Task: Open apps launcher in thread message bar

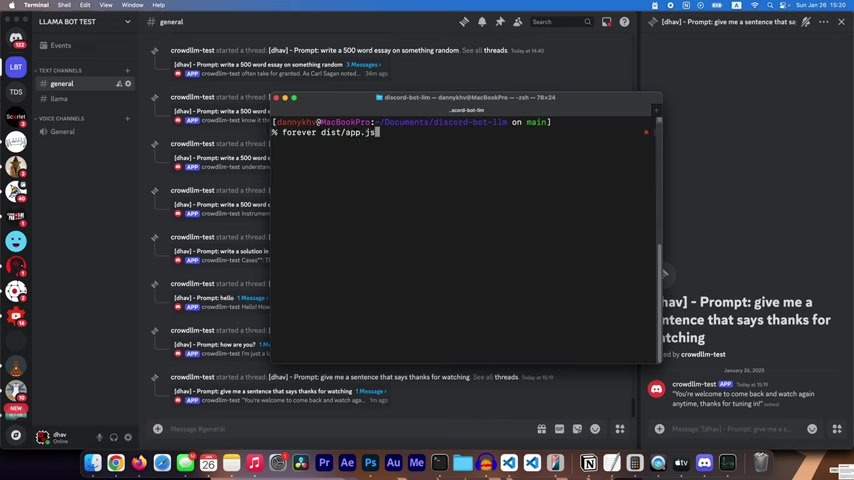Action: [837, 429]
